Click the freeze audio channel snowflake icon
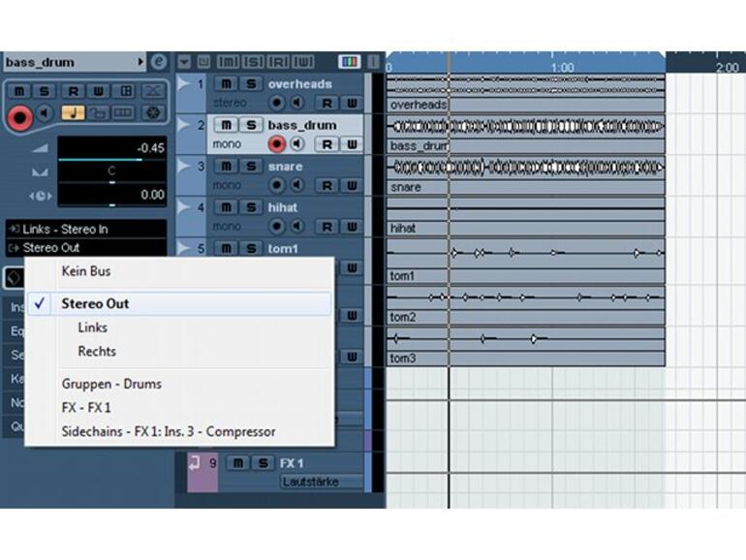Image resolution: width=746 pixels, height=560 pixels. (152, 112)
